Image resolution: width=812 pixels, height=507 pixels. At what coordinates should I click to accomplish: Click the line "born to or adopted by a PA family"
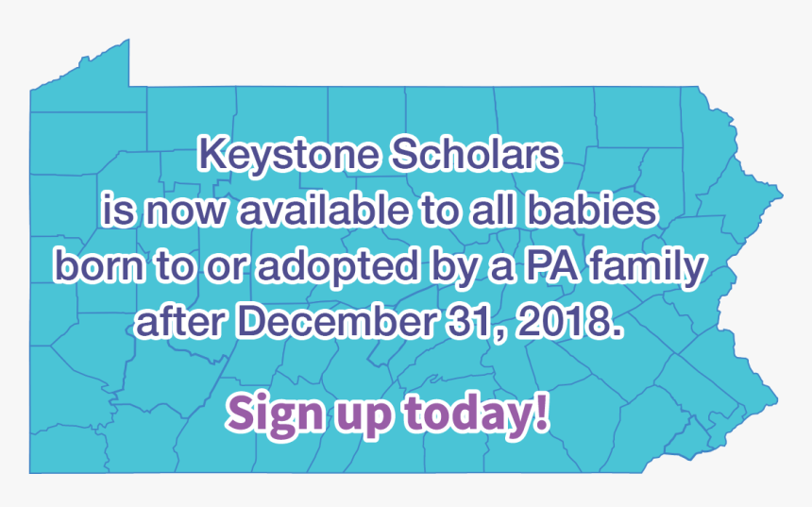pyautogui.click(x=380, y=266)
